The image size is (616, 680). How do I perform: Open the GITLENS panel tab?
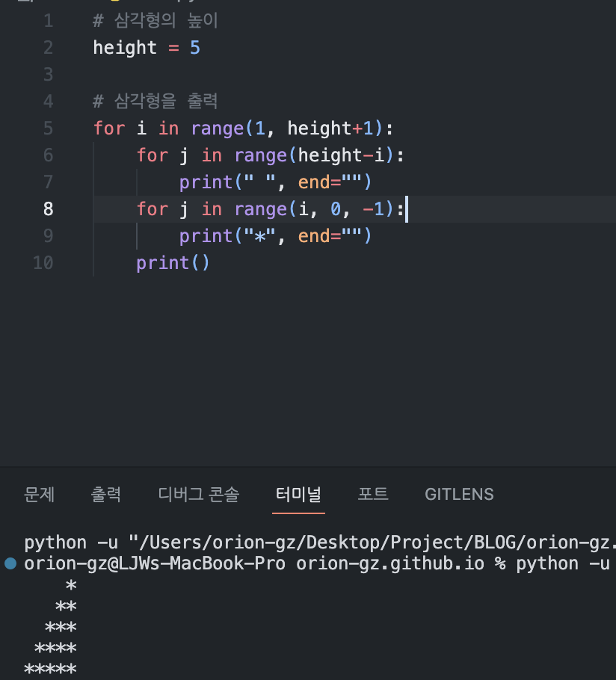pyautogui.click(x=459, y=494)
